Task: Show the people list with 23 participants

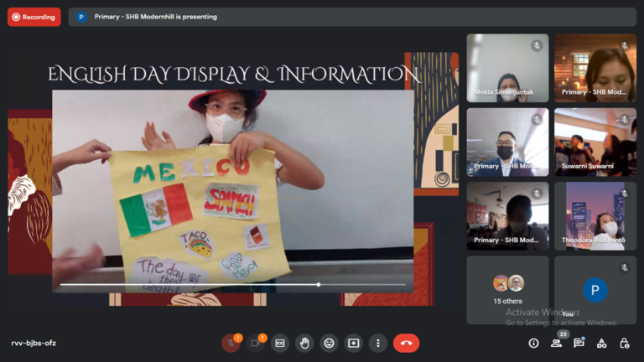Action: [556, 344]
